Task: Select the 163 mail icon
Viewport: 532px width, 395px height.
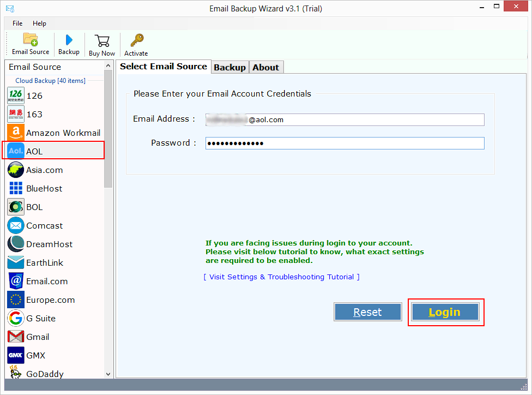Action: click(x=16, y=114)
